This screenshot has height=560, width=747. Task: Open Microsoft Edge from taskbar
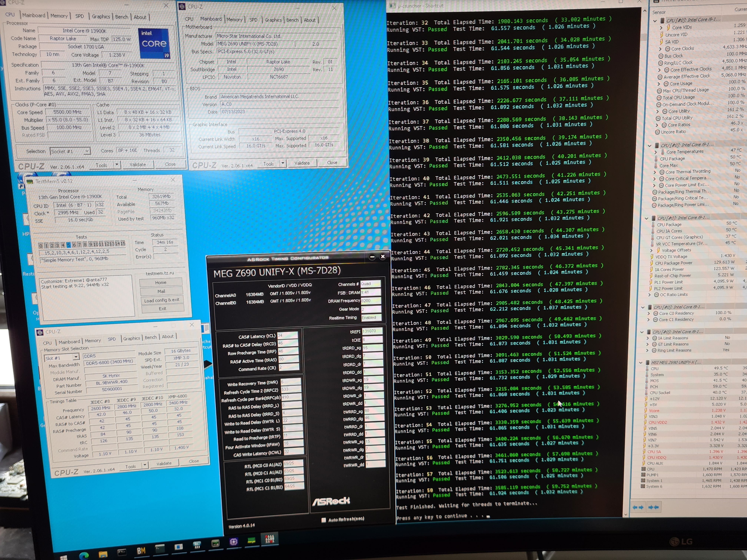tap(84, 555)
